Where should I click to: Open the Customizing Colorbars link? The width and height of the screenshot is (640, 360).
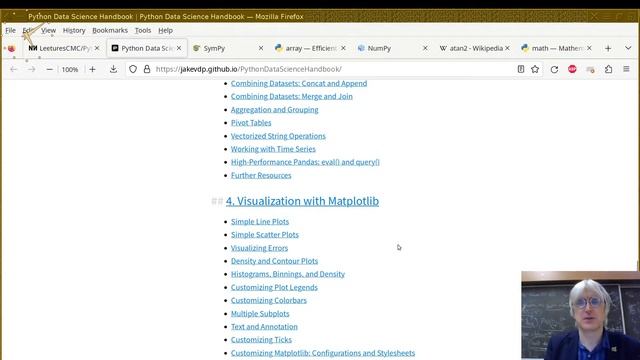[269, 300]
